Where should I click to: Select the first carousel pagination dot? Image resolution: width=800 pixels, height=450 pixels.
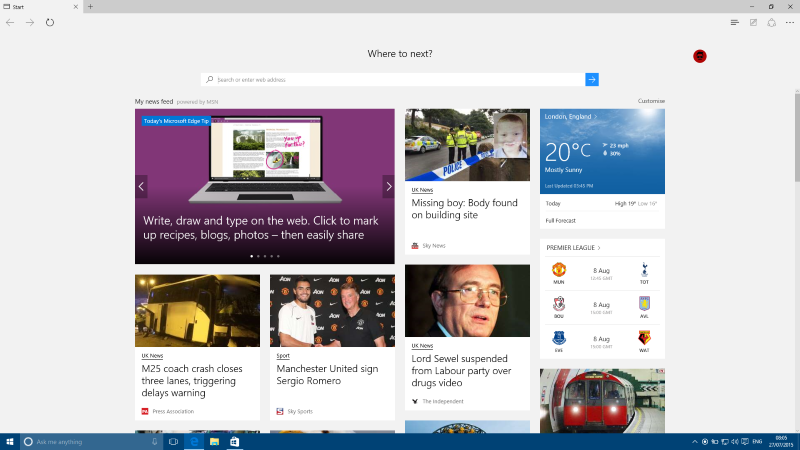252,256
